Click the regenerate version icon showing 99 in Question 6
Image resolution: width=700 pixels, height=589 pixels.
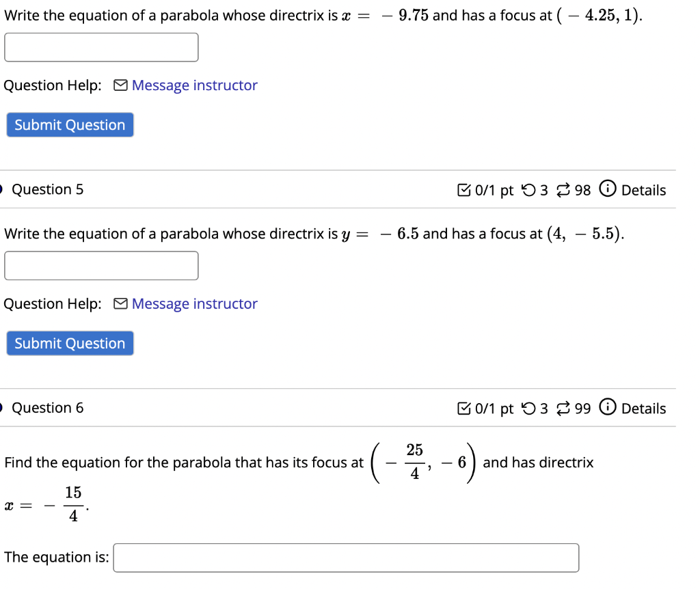[x=563, y=408]
